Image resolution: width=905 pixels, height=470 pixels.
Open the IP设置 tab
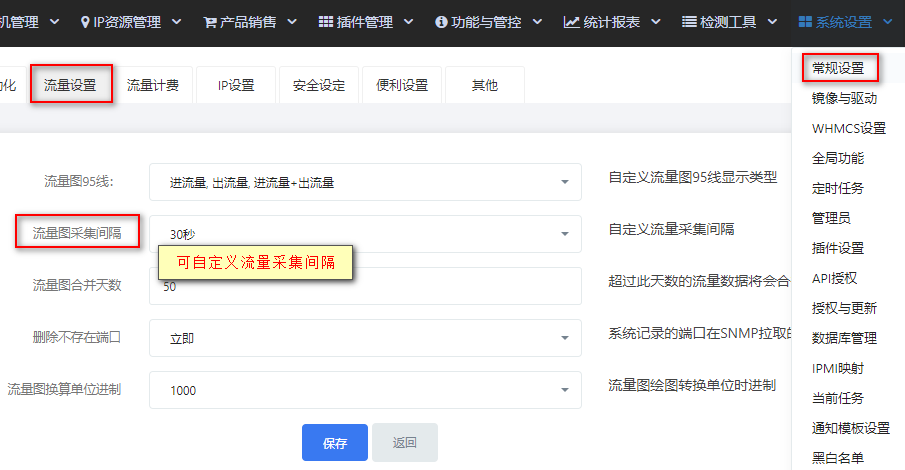(236, 85)
